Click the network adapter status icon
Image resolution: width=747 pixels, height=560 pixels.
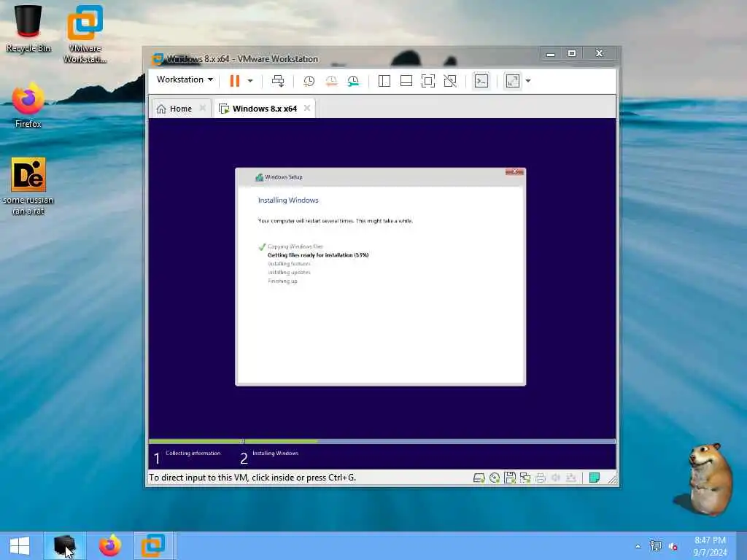[525, 478]
